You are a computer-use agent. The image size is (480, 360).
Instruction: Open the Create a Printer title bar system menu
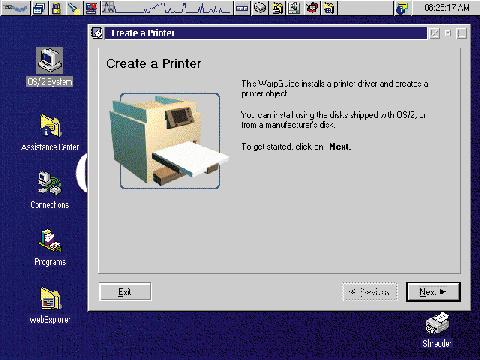[x=97, y=33]
